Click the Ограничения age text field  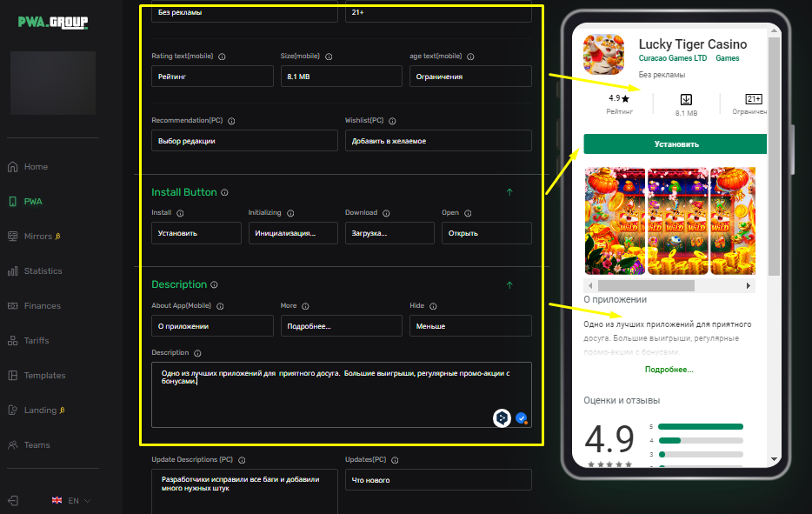click(x=470, y=77)
